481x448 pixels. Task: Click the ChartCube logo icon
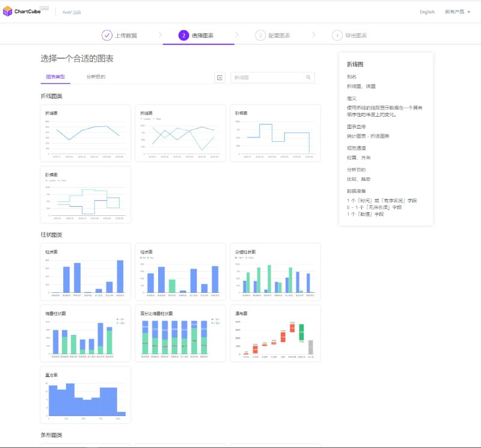coord(7,11)
